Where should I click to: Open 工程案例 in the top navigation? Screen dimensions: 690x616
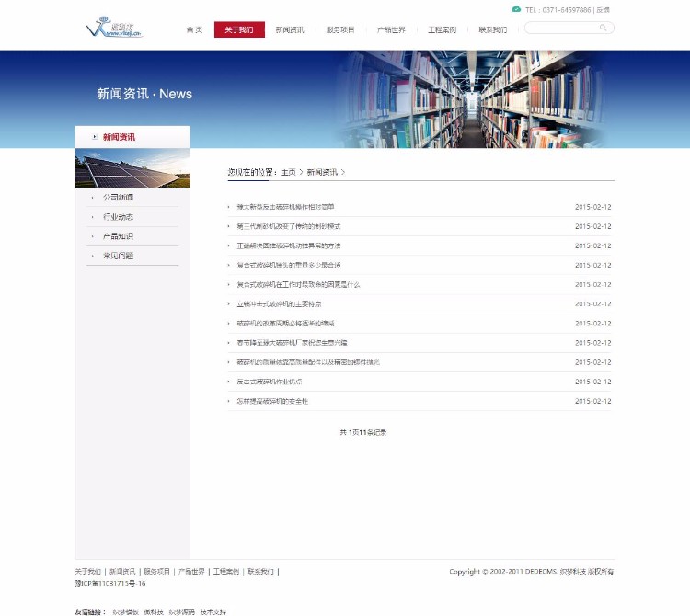[x=442, y=30]
